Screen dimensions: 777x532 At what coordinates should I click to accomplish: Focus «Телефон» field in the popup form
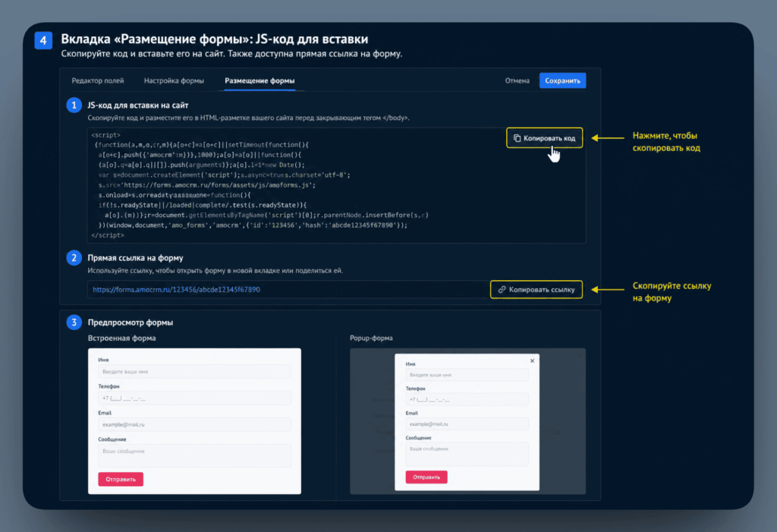point(467,399)
